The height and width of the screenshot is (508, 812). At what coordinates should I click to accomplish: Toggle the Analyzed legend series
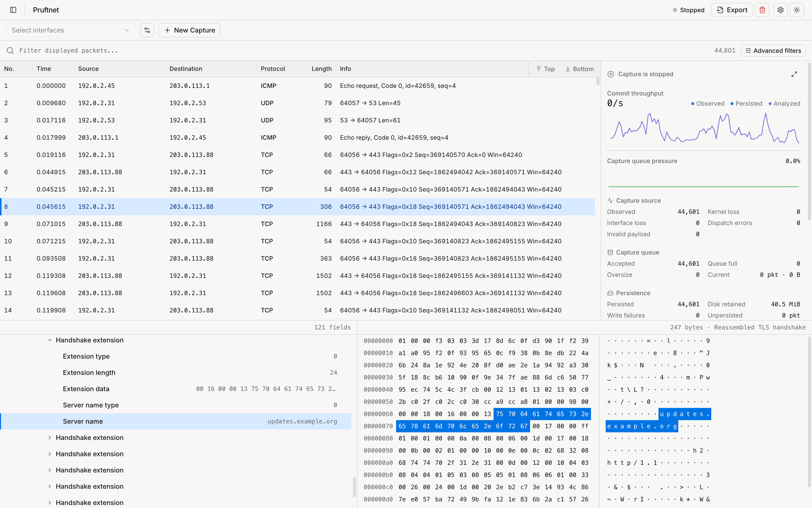pos(784,103)
